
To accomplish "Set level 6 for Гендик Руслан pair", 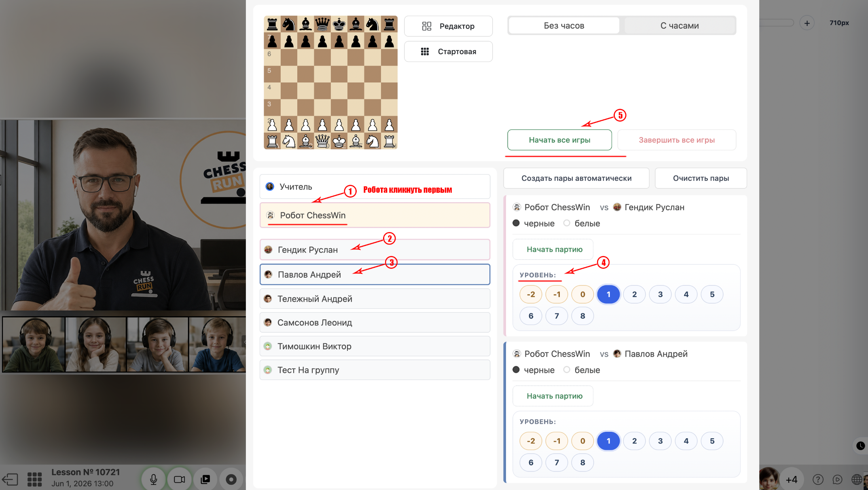I will [x=531, y=316].
